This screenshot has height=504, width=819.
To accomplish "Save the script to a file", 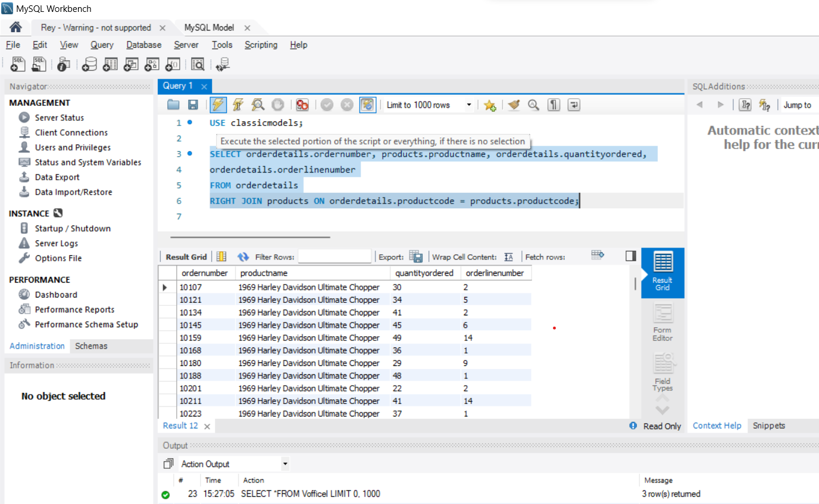I will click(x=193, y=105).
